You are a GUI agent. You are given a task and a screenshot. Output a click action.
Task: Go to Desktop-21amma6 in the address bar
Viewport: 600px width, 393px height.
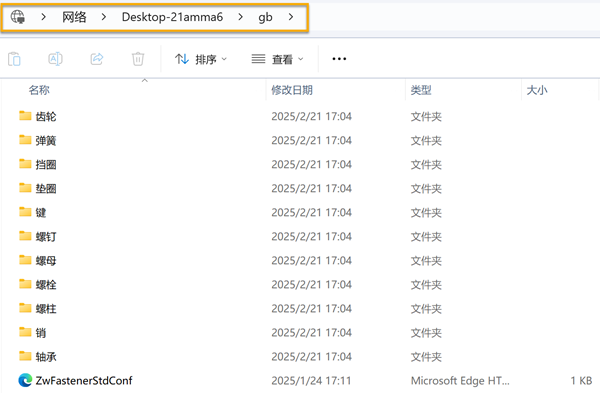pyautogui.click(x=172, y=17)
